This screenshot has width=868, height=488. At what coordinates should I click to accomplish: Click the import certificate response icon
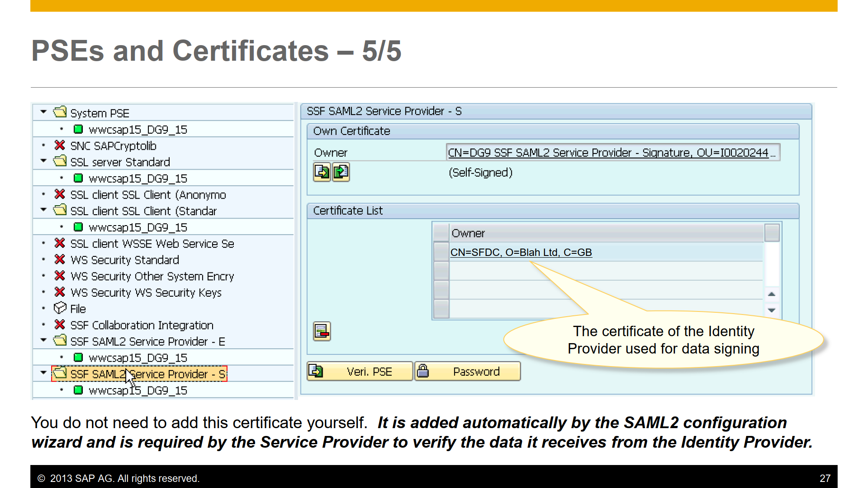pyautogui.click(x=341, y=172)
